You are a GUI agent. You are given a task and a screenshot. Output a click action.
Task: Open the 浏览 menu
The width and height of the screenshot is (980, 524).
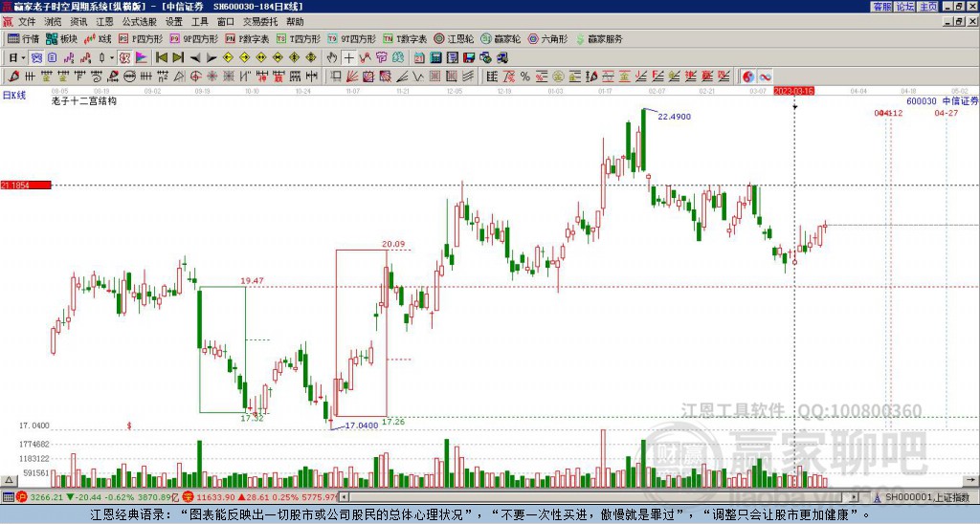pos(54,22)
